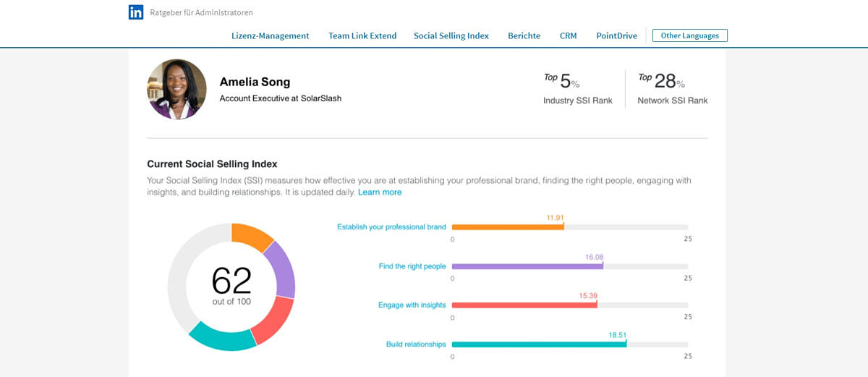Go to Team Link Extend section
This screenshot has width=868, height=377.
tap(362, 35)
